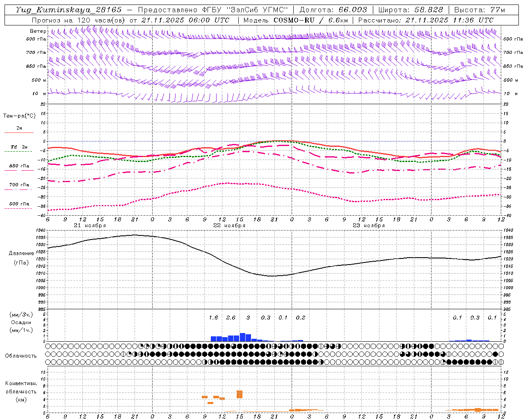Click the 500 гПа dotted temperature legend entry
The image size is (525, 420).
coord(19,205)
